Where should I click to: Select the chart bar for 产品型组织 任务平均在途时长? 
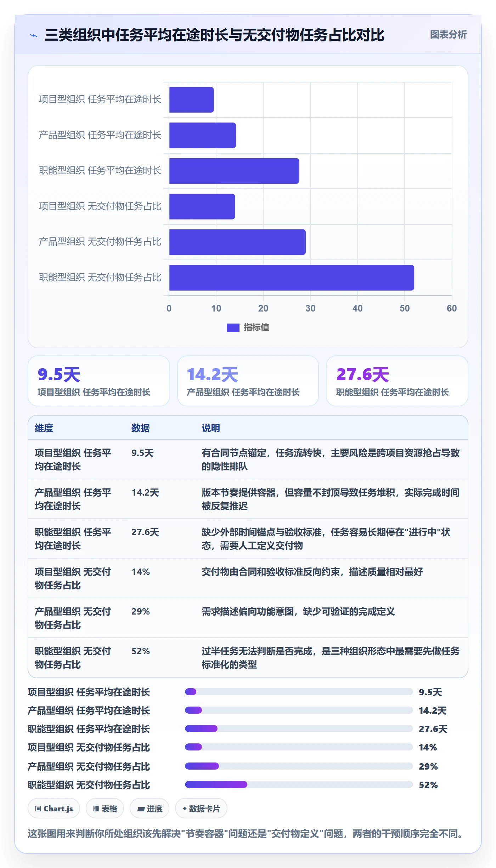pyautogui.click(x=202, y=135)
